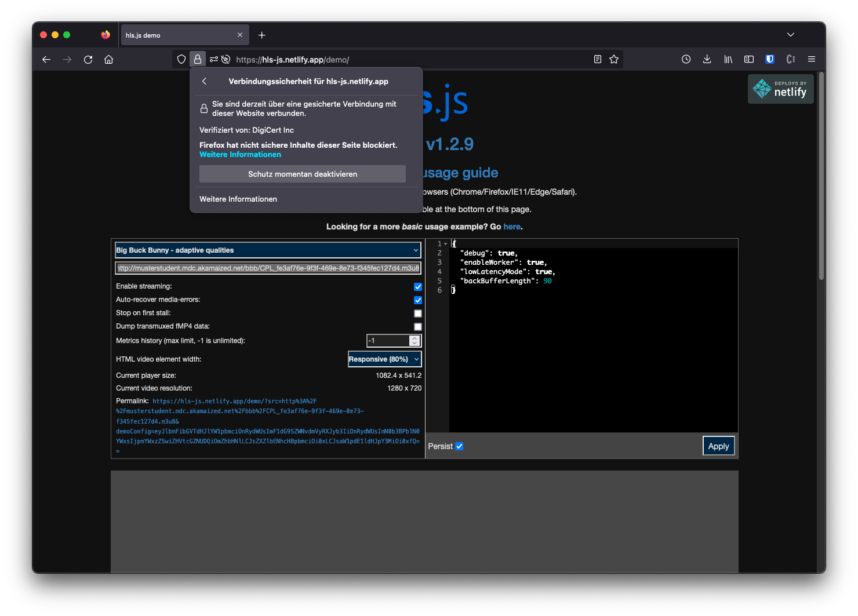Toggle the Persist checkbox
Viewport: 858px width, 616px height.
click(x=459, y=446)
